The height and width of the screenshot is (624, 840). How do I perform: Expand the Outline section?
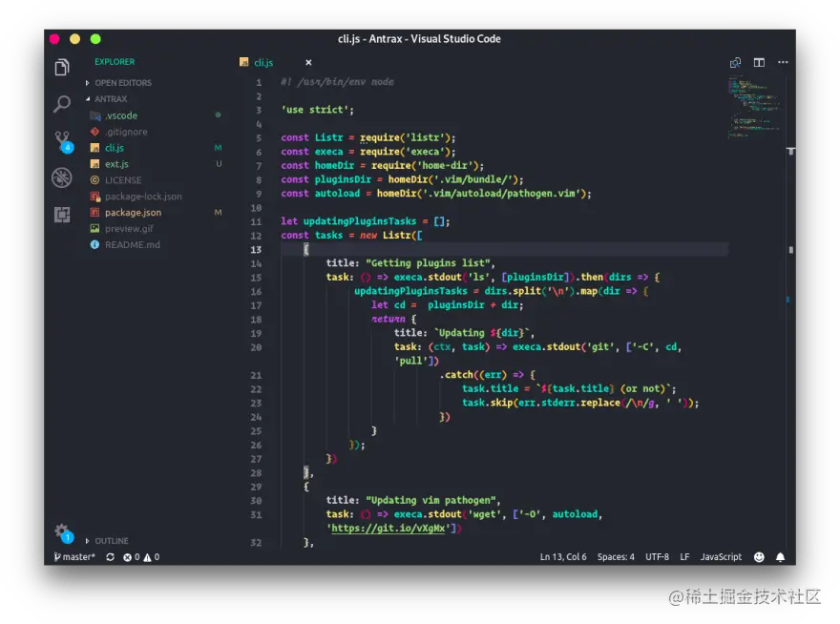tap(111, 541)
